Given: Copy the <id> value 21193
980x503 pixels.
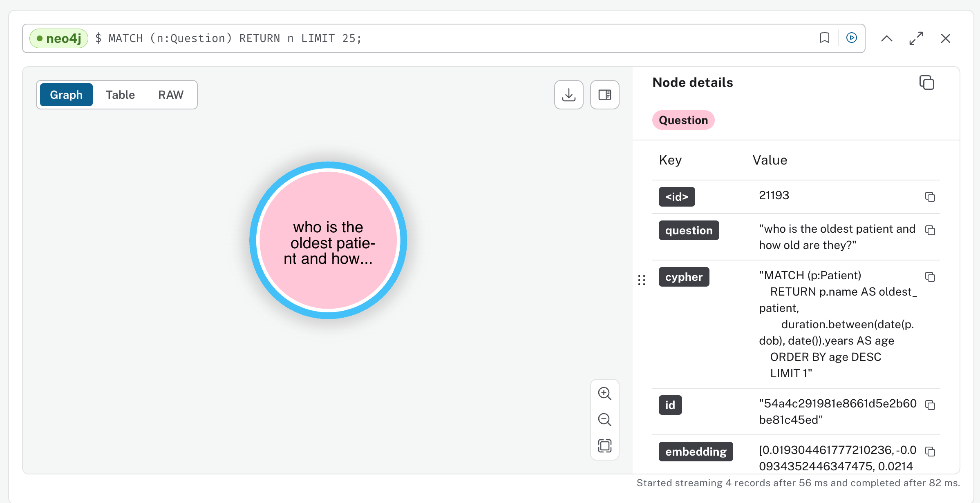Looking at the screenshot, I should (x=930, y=197).
